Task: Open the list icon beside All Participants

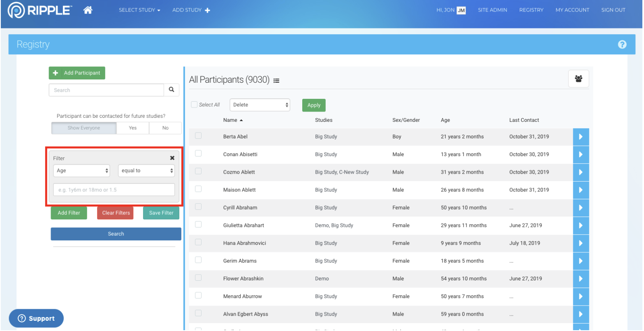Action: (276, 81)
